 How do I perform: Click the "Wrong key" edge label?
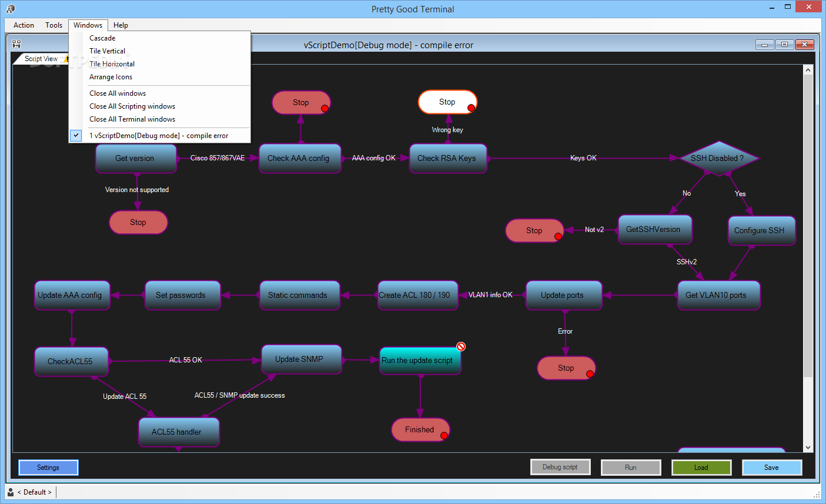(x=447, y=130)
